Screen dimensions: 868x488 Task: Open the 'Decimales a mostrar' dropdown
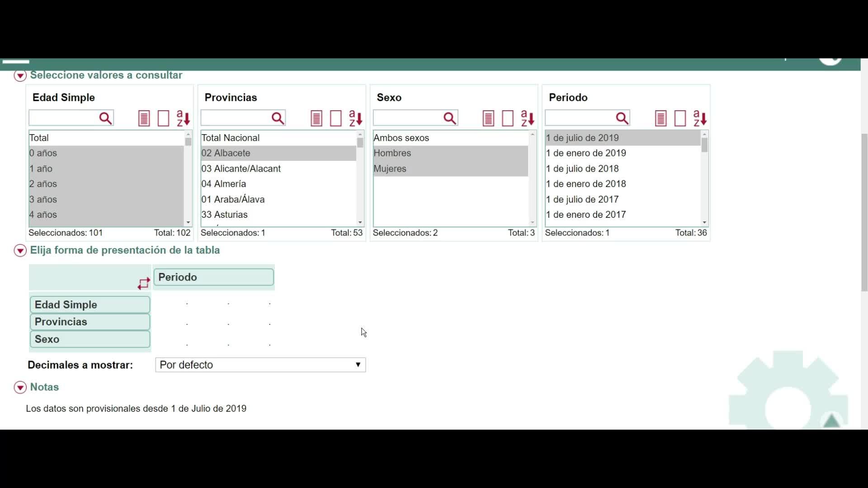click(260, 365)
